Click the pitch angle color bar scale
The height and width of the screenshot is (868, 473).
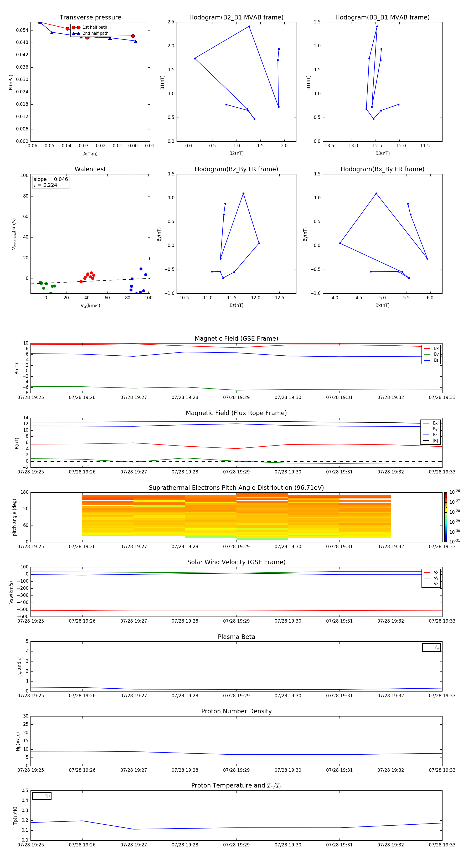click(x=446, y=517)
